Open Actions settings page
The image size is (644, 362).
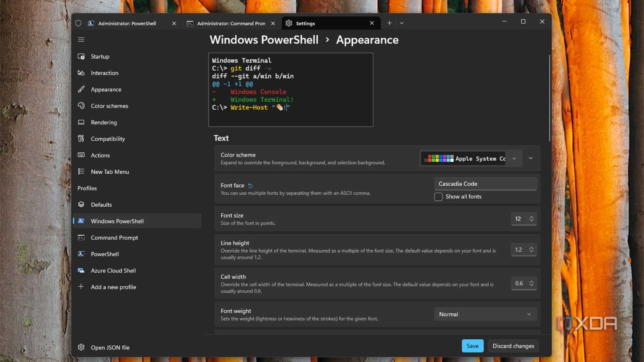coord(137,155)
